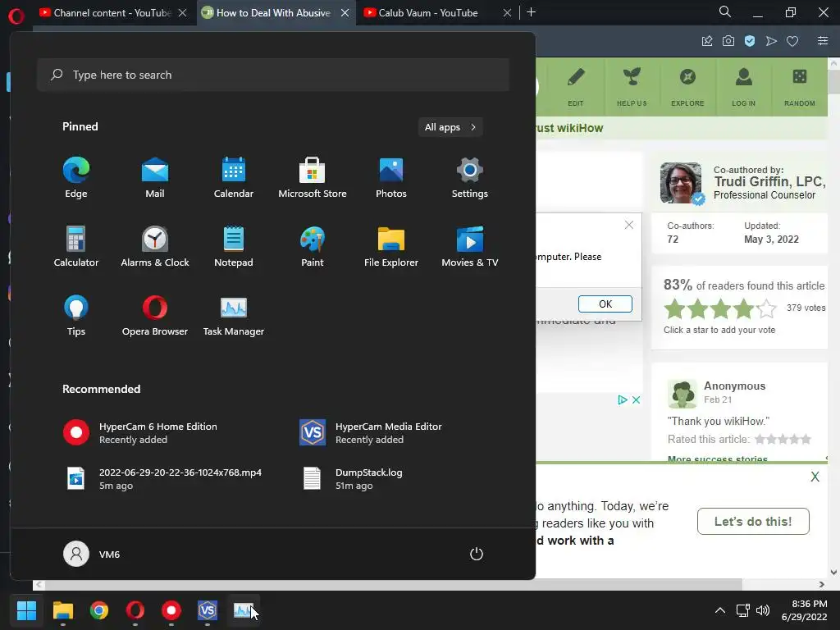840x630 pixels.
Task: Click Opera tab search magnifier icon
Action: (x=725, y=11)
